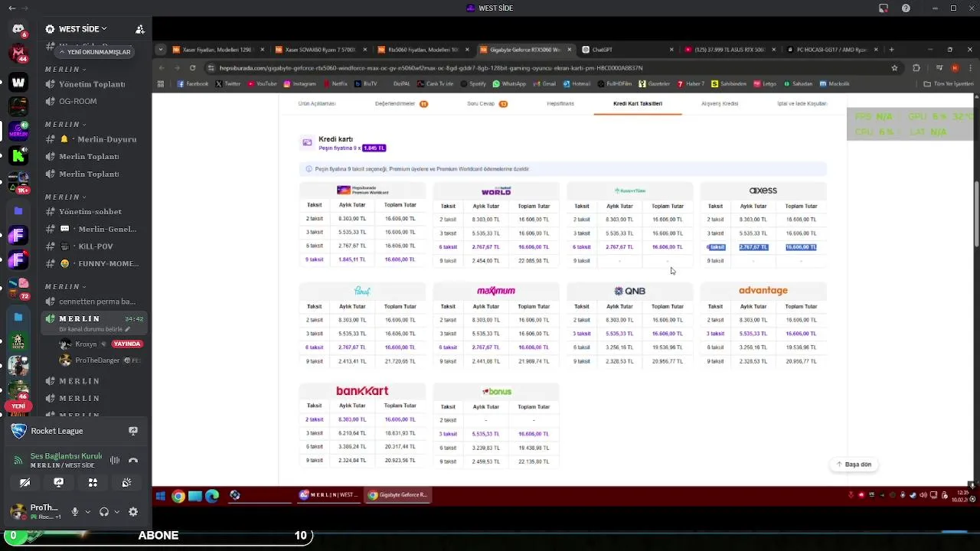Switch to the Değerlendirmeler tab
Screen dimensions: 980x551
pyautogui.click(x=401, y=103)
